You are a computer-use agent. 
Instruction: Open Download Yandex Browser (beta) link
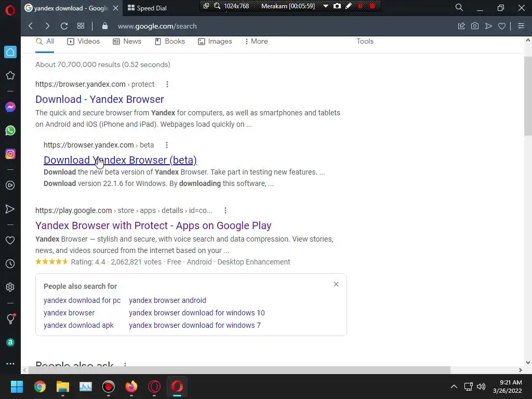click(x=120, y=160)
